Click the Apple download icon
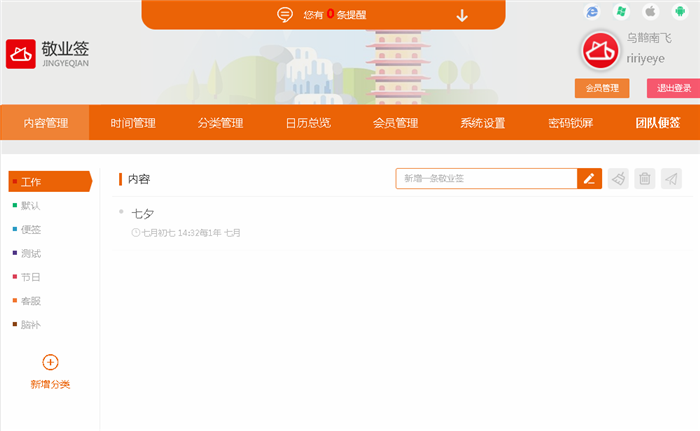 (650, 12)
